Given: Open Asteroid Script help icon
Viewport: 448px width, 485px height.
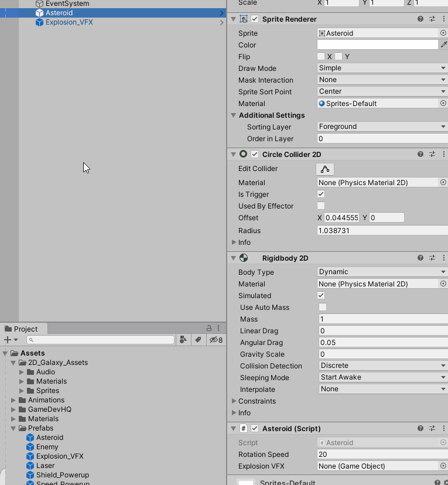Looking at the screenshot, I should 420,428.
